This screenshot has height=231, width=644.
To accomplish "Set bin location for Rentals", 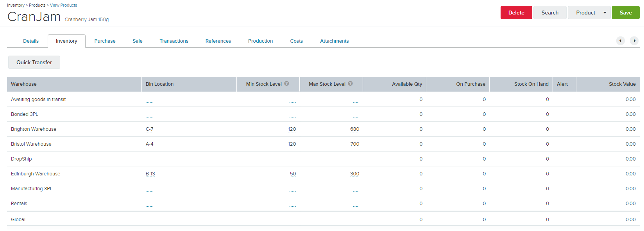I will (x=149, y=204).
